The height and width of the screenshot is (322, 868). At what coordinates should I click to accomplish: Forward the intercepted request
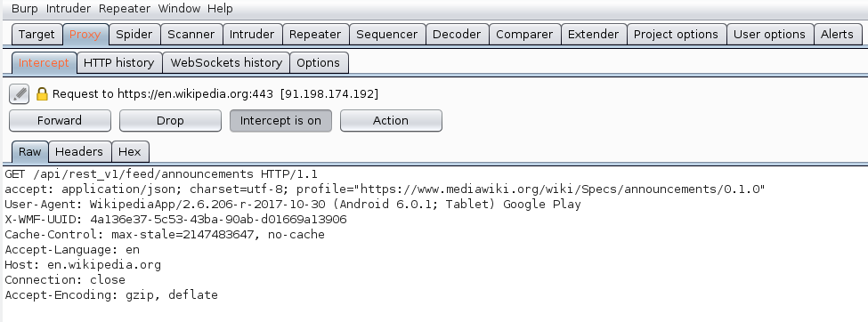point(60,121)
